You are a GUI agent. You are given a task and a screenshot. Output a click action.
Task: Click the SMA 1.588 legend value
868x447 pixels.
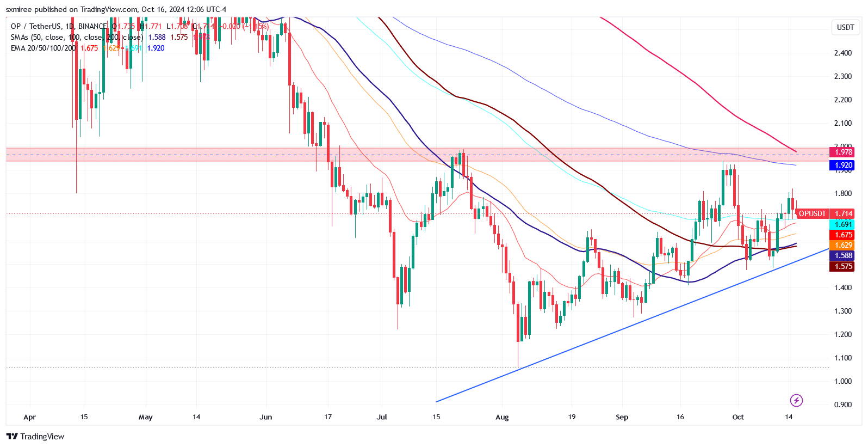(x=157, y=37)
